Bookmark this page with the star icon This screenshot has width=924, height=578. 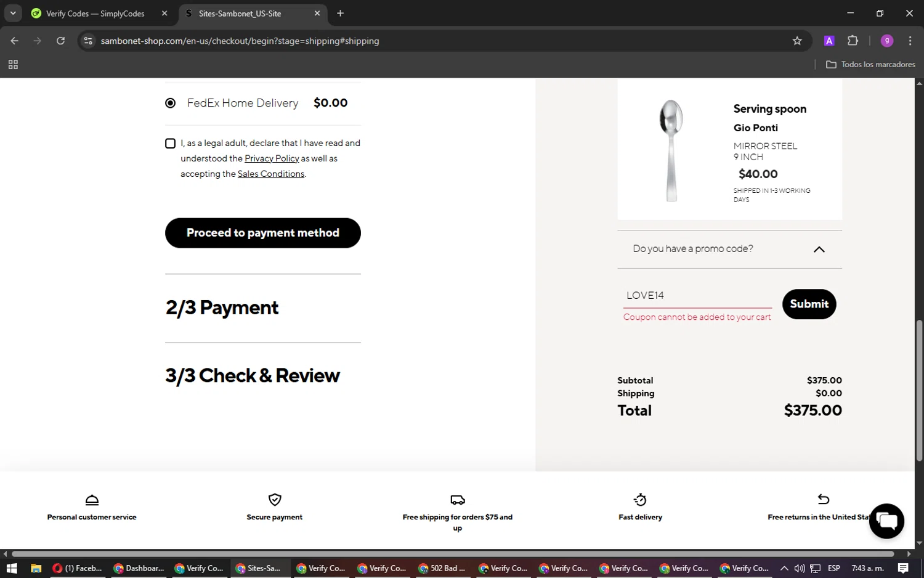coord(797,41)
